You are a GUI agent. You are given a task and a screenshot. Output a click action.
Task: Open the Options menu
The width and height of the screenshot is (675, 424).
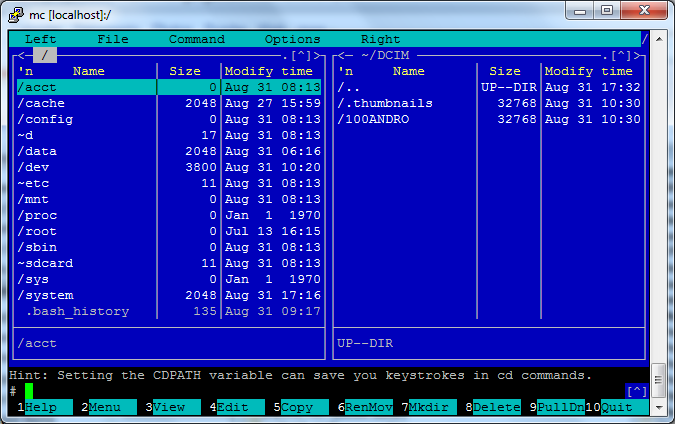coord(292,39)
